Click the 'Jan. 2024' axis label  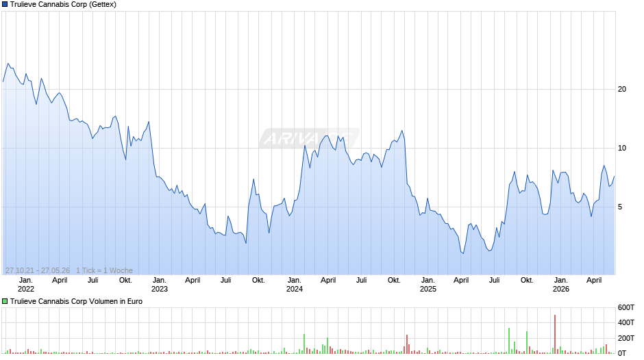(294, 285)
